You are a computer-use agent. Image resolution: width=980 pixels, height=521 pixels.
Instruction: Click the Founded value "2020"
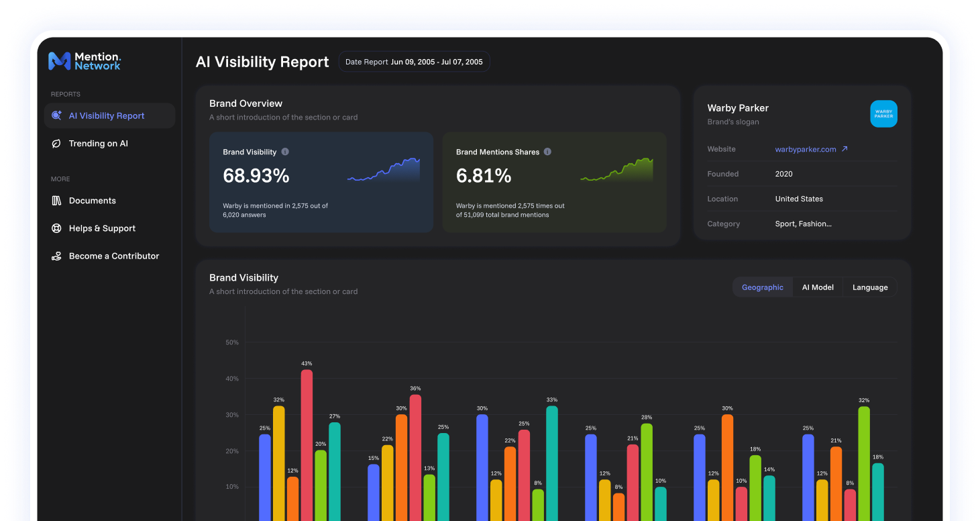click(x=783, y=174)
